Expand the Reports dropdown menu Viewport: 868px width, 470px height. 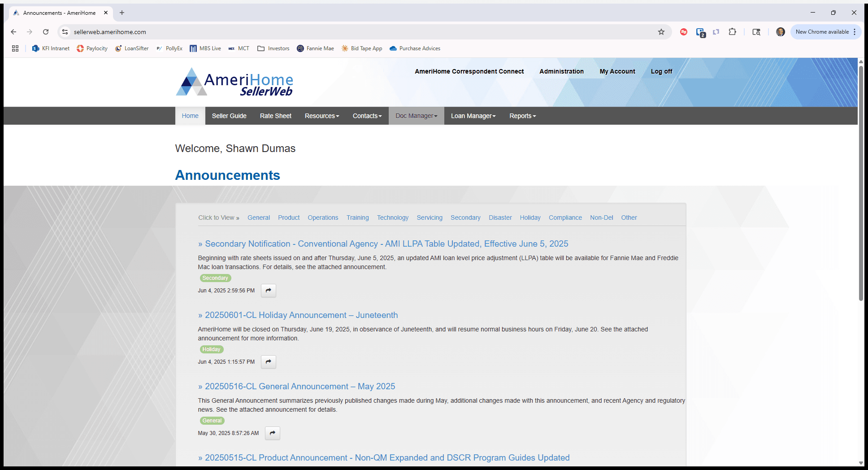[x=523, y=116]
